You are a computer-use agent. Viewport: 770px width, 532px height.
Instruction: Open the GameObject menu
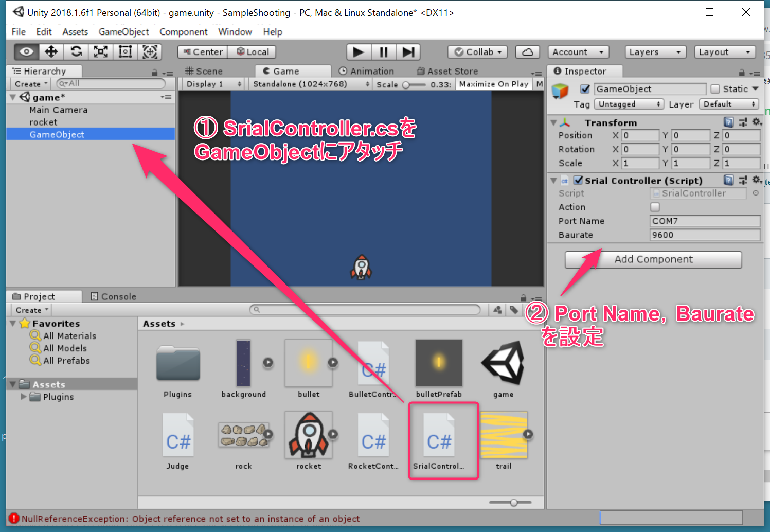point(124,32)
